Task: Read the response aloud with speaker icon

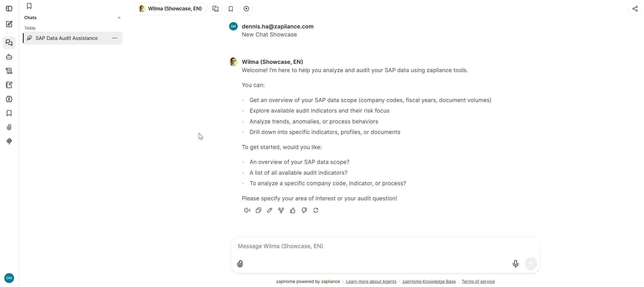Action: coord(247,210)
